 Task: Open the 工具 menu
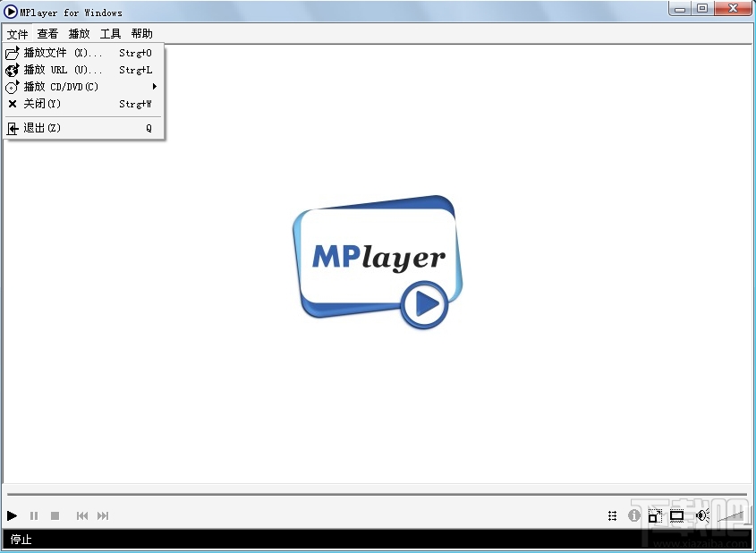[110, 33]
